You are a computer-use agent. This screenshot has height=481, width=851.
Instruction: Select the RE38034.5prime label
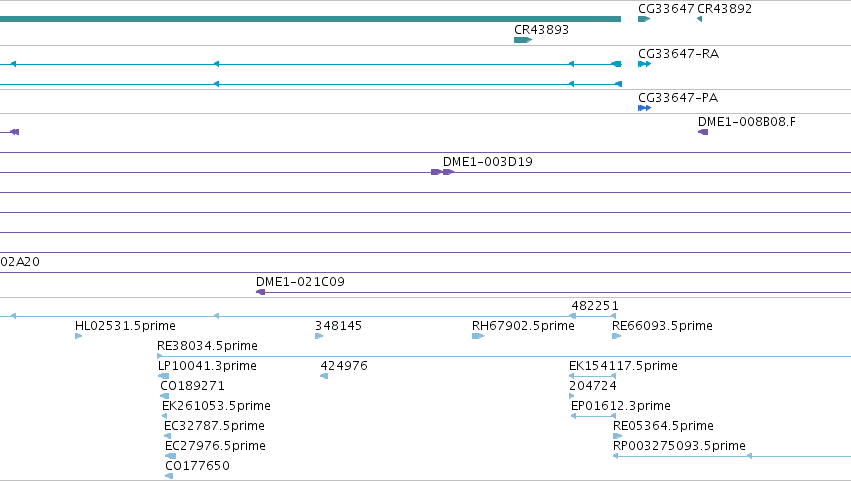click(x=207, y=346)
